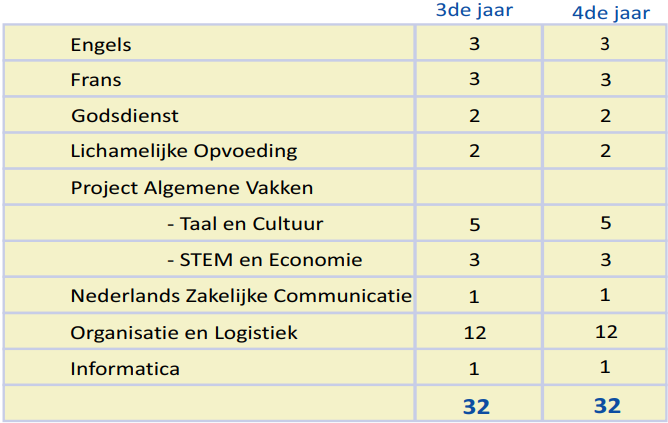Select Engels 3de jaar value 3
Screen dimensions: 668x423
tap(475, 44)
